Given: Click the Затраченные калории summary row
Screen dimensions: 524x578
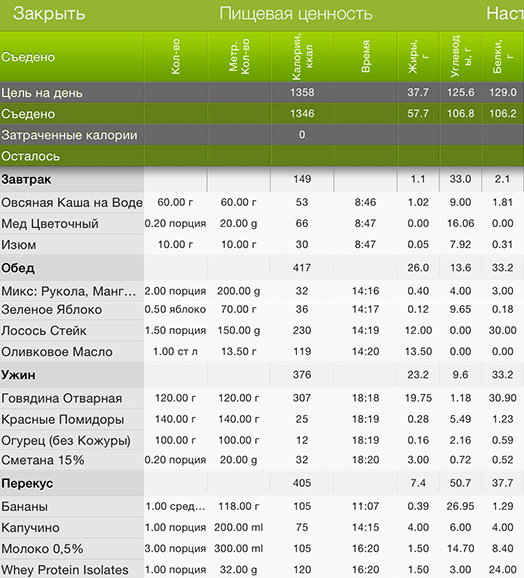Looking at the screenshot, I should tap(262, 135).
